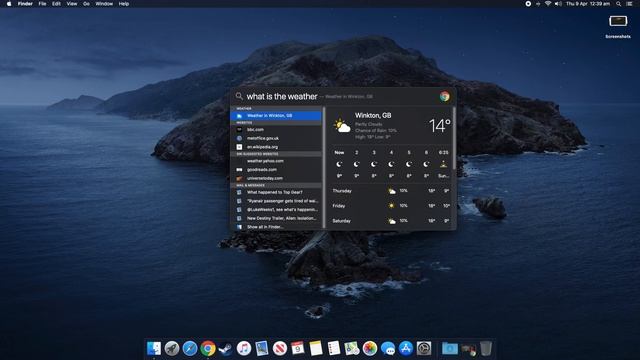Click the Spotlight search field text

(x=282, y=96)
